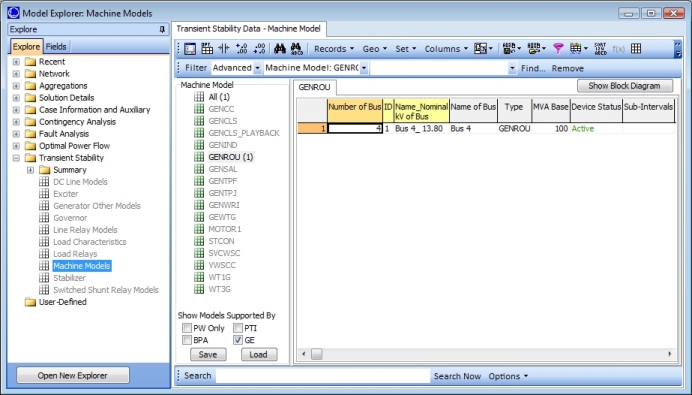This screenshot has width=692, height=395.
Task: Open the Geo menu
Action: coord(374,49)
